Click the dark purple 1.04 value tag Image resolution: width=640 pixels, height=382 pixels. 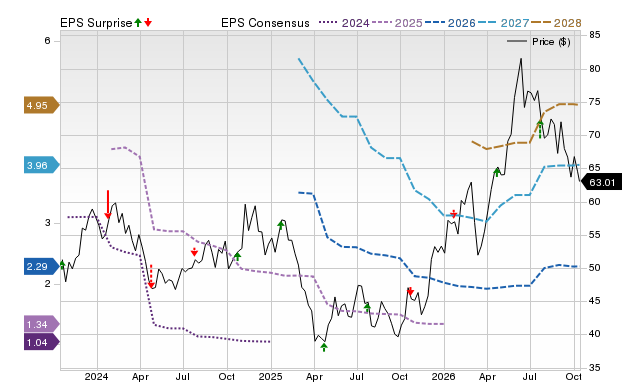pyautogui.click(x=41, y=342)
